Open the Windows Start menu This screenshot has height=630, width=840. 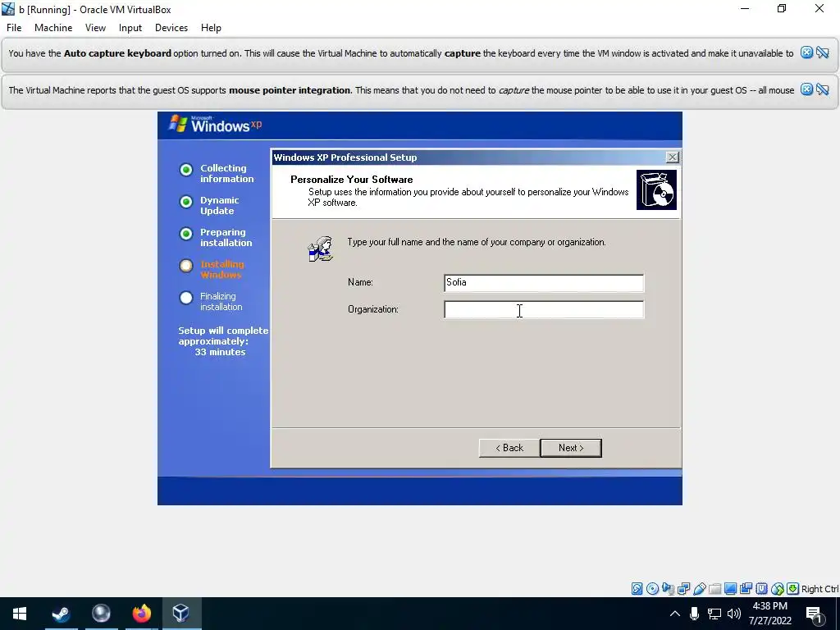(x=20, y=614)
